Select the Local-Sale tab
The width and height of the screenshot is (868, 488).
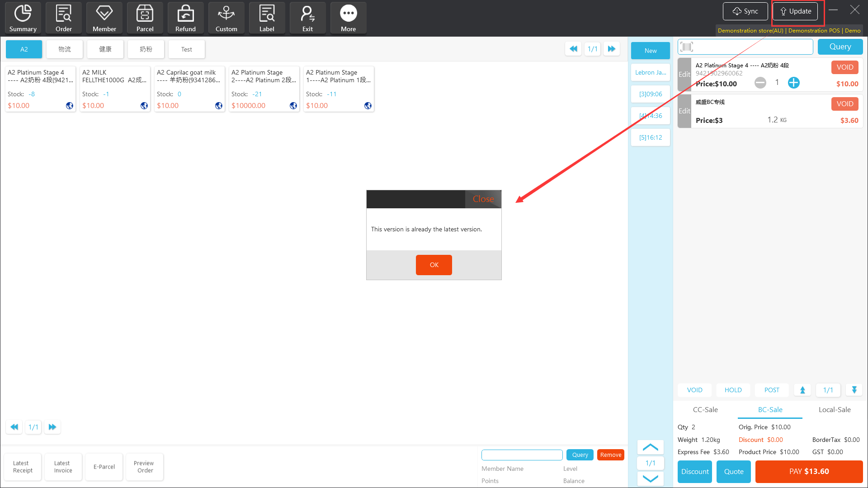pos(834,410)
